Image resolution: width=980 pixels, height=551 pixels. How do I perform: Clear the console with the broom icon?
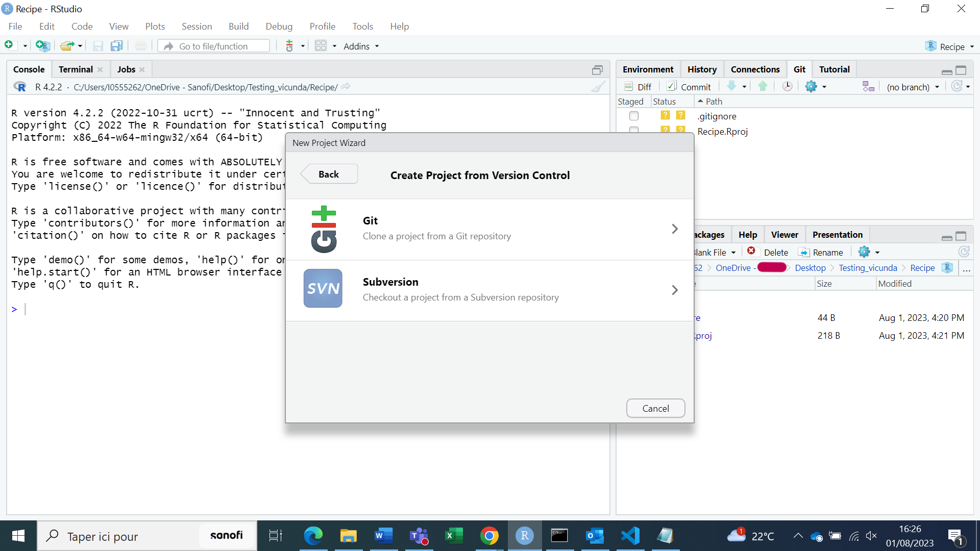[x=598, y=87]
